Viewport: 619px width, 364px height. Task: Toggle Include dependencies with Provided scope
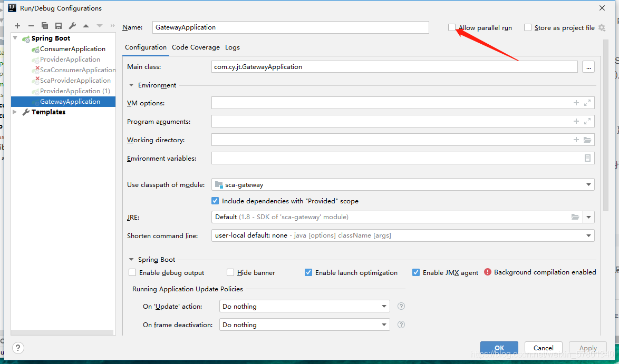click(x=215, y=201)
